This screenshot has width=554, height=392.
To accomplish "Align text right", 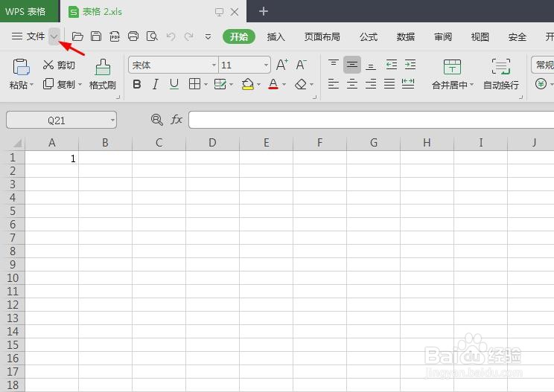I will click(371, 84).
